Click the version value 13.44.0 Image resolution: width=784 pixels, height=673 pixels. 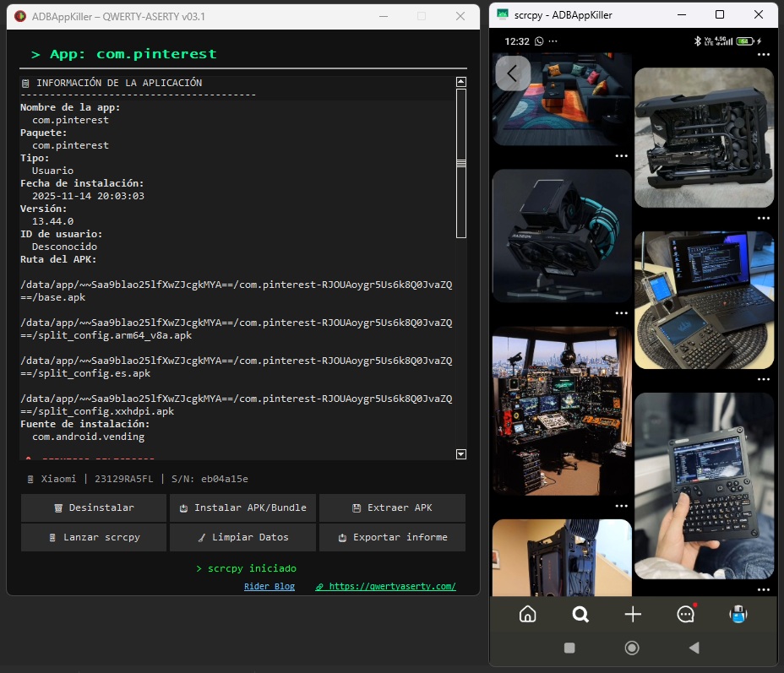pos(52,221)
